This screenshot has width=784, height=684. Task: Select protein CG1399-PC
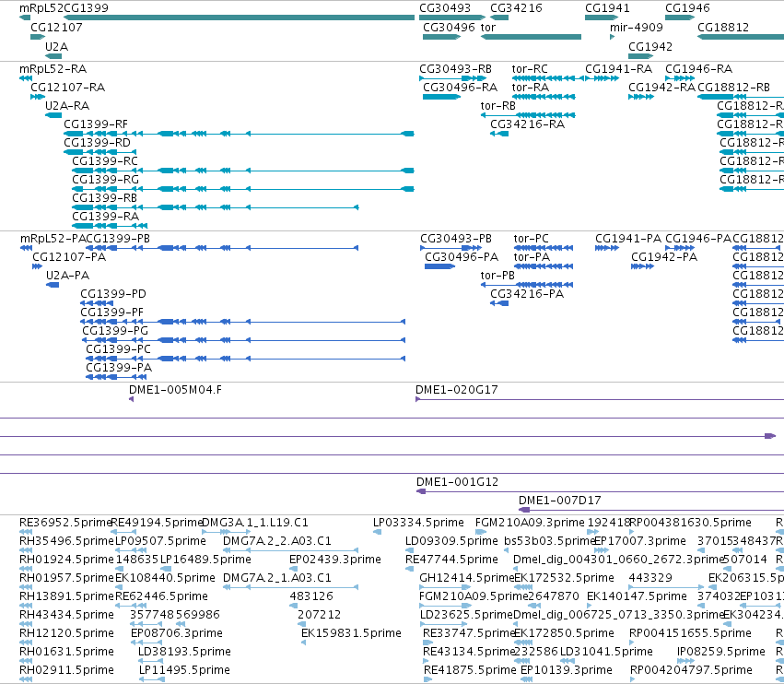point(119,349)
